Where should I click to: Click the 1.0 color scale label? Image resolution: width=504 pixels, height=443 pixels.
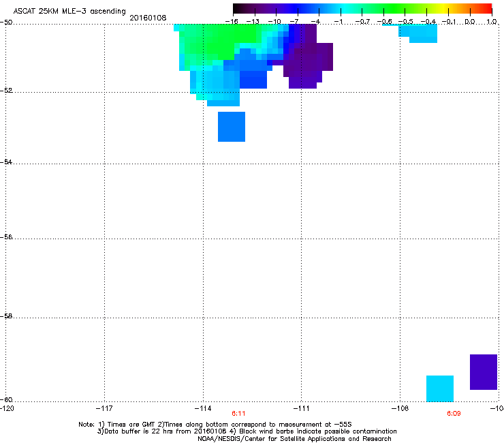(491, 22)
